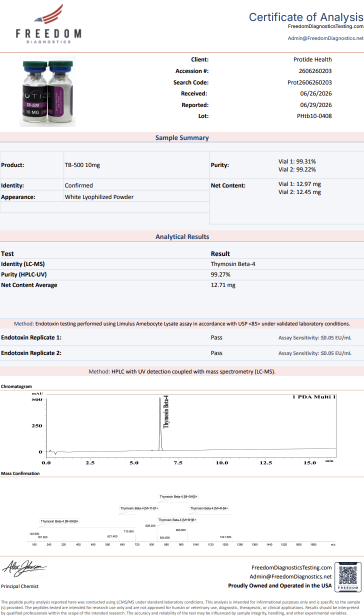This screenshot has height=616, width=364.
Task: Click the Thymosin Beta-4 [M+7H]7+ annotation
Action: click(x=139, y=508)
